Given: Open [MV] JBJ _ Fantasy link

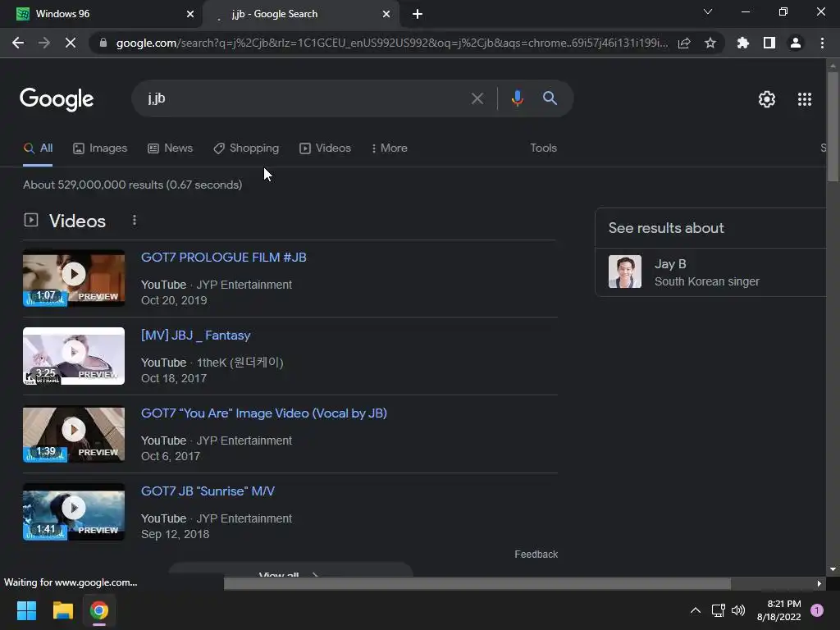Looking at the screenshot, I should [x=195, y=336].
